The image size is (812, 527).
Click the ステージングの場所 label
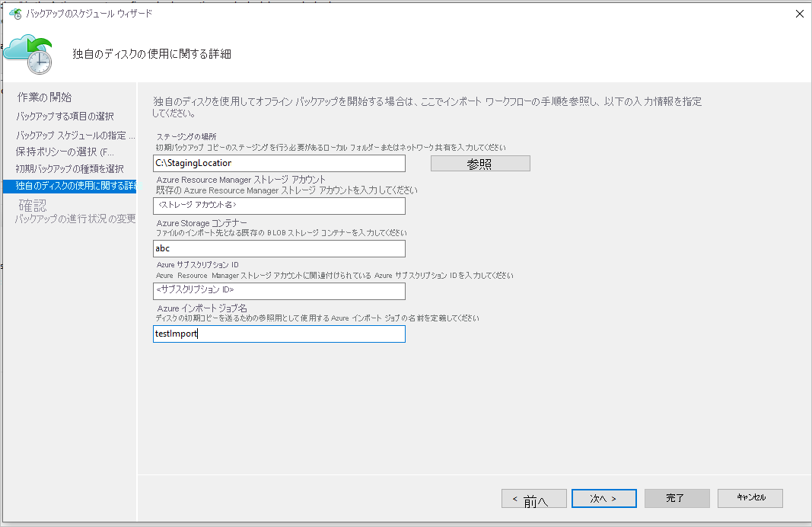pyautogui.click(x=186, y=136)
